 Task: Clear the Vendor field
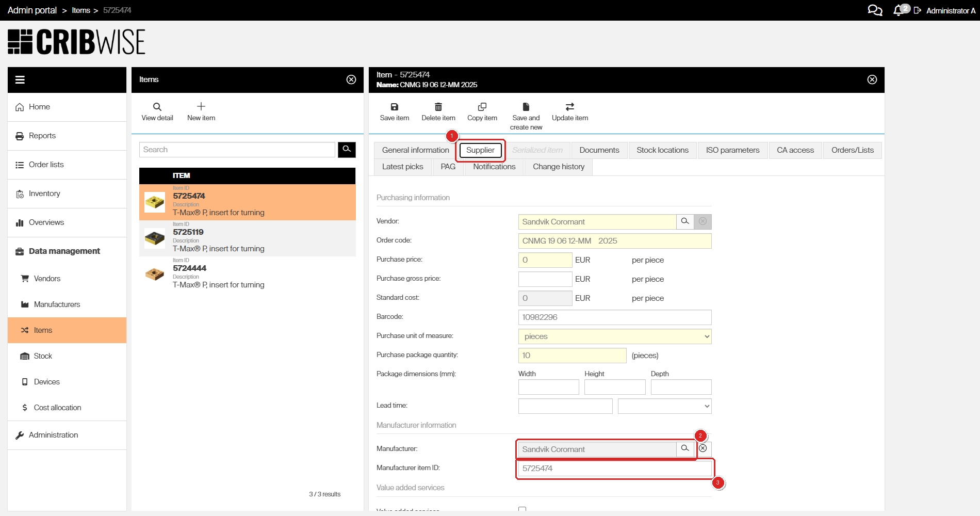tap(703, 222)
